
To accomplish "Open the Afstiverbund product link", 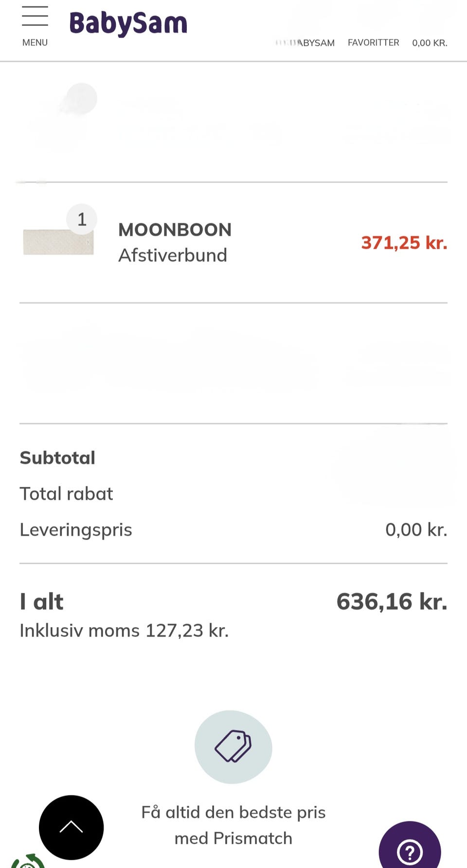I will click(173, 255).
